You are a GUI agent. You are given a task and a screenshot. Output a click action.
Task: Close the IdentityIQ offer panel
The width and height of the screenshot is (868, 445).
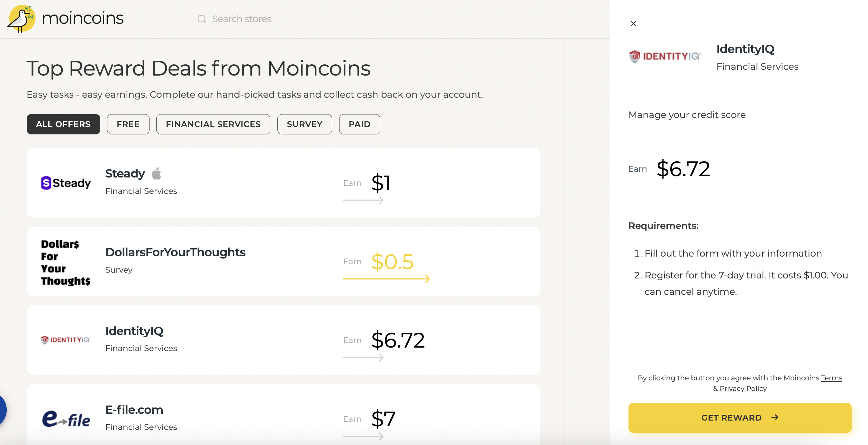pyautogui.click(x=633, y=23)
